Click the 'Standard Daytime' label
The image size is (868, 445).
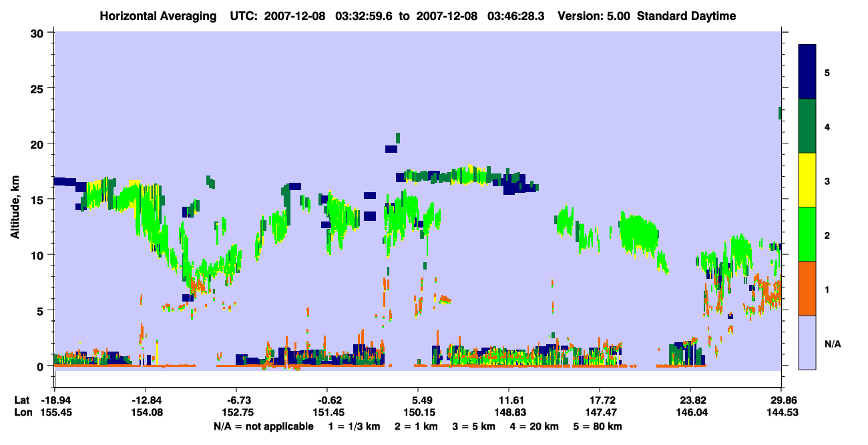coord(686,16)
